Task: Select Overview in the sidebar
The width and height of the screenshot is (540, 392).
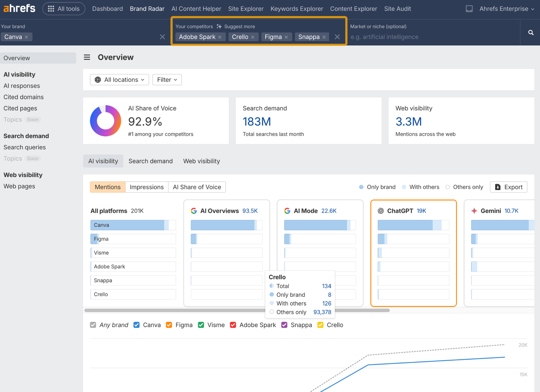Action: pos(38,58)
